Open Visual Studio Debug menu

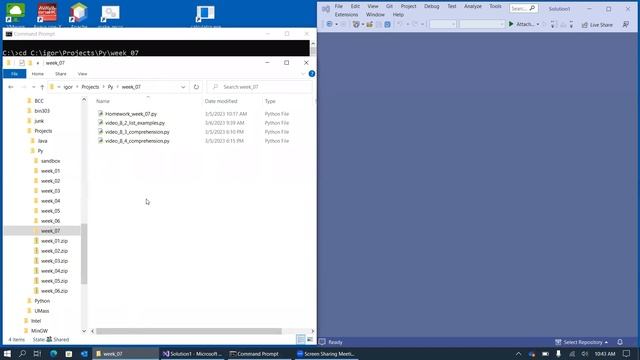coord(431,7)
